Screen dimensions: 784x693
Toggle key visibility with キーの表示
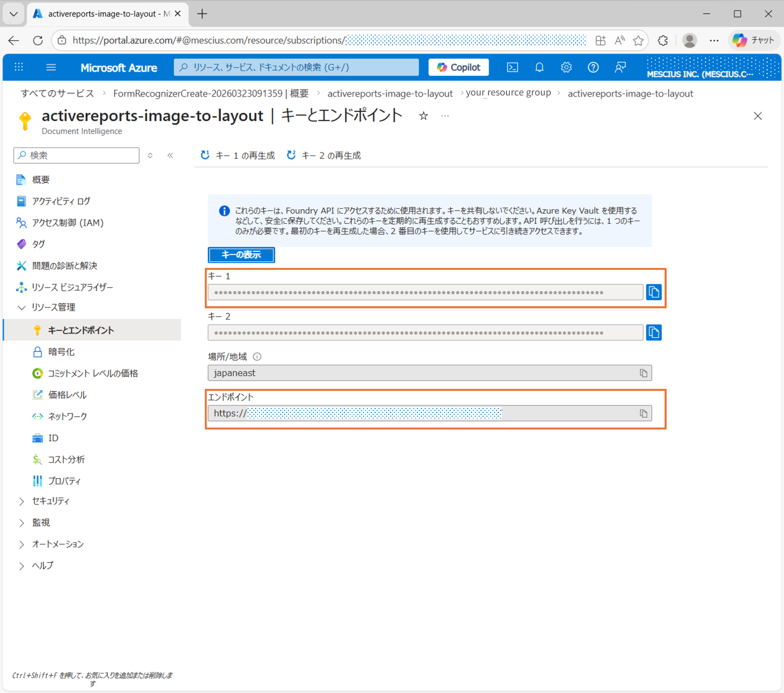(x=241, y=254)
